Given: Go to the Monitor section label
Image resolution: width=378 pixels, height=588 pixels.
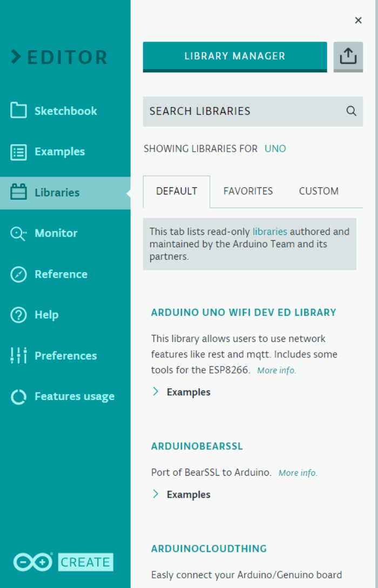Looking at the screenshot, I should coord(56,233).
